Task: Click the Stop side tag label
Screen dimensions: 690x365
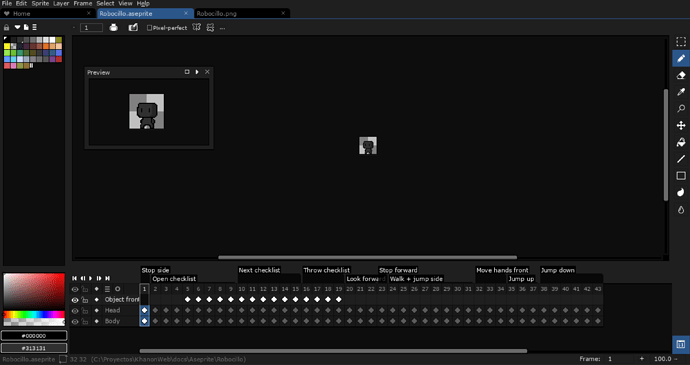Action: [x=155, y=270]
